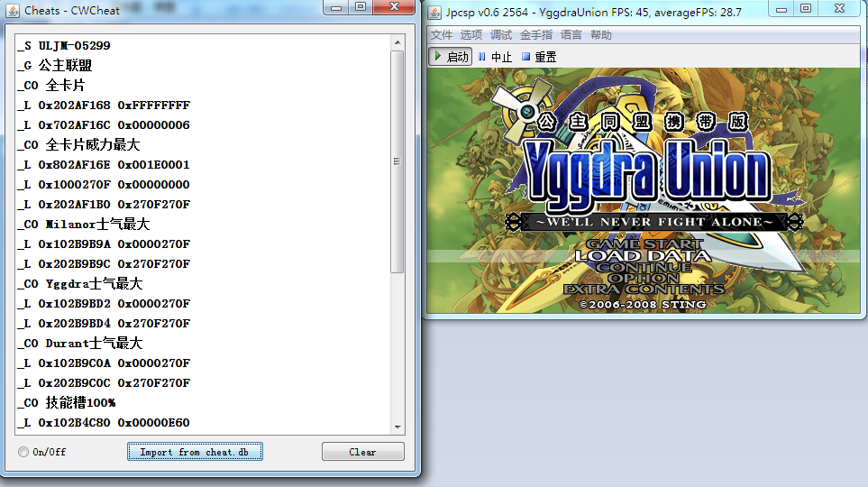868x487 pixels.
Task: Click line '_L 0x102B9BD2 0x0000270F'
Action: point(104,304)
